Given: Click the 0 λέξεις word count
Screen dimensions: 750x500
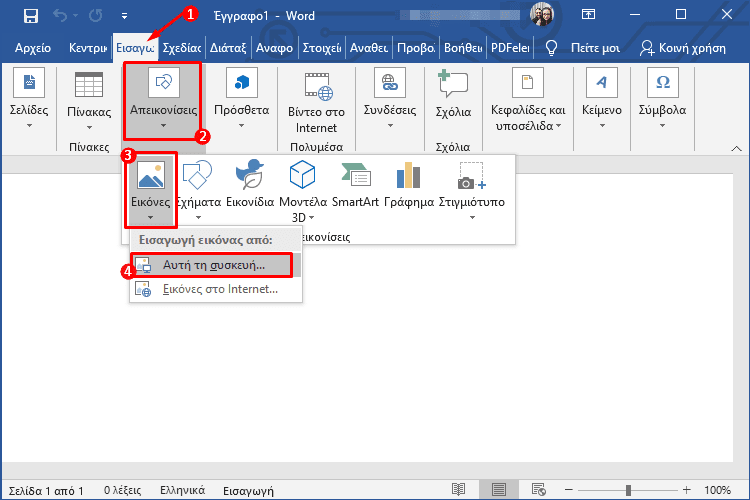Looking at the screenshot, I should [x=122, y=490].
